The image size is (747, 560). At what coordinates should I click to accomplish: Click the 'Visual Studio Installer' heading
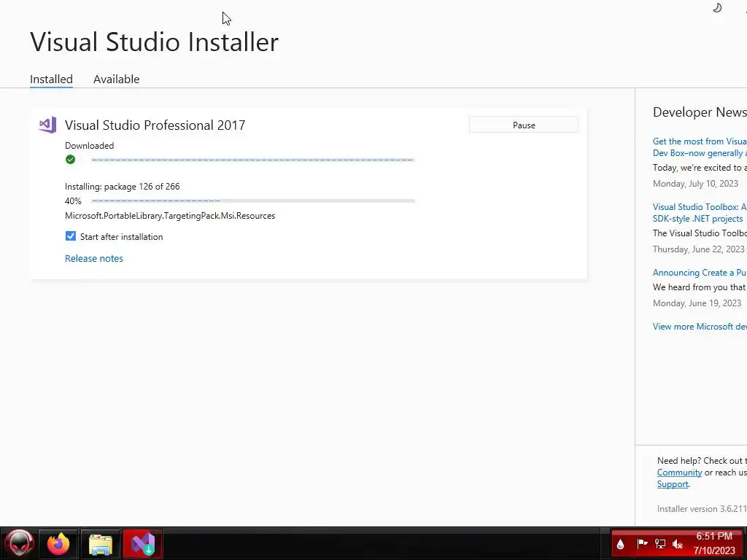155,42
